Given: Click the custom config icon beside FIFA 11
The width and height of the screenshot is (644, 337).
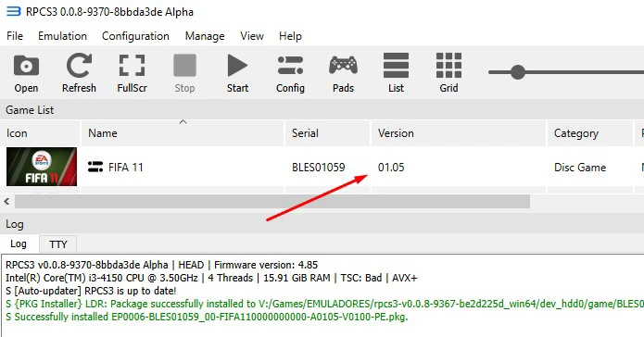Looking at the screenshot, I should tap(95, 167).
